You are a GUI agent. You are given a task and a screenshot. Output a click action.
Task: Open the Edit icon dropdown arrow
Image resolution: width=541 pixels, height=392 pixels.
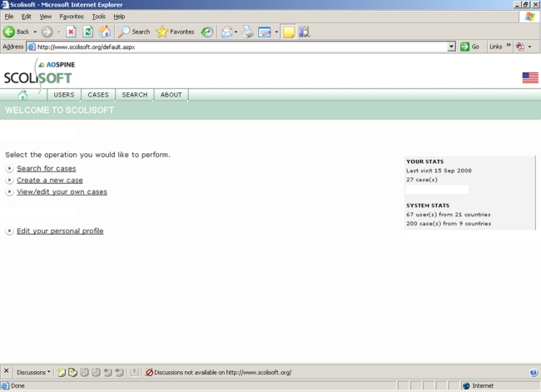276,32
